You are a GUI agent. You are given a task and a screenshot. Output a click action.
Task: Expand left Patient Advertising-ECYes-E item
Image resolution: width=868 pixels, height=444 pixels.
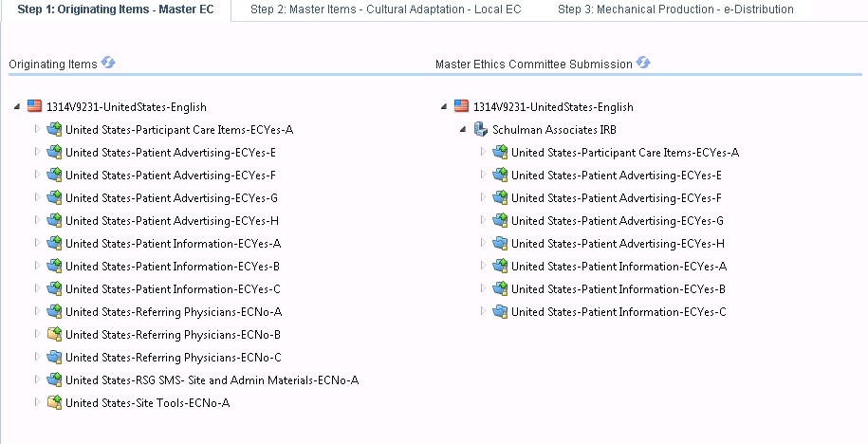pos(38,153)
